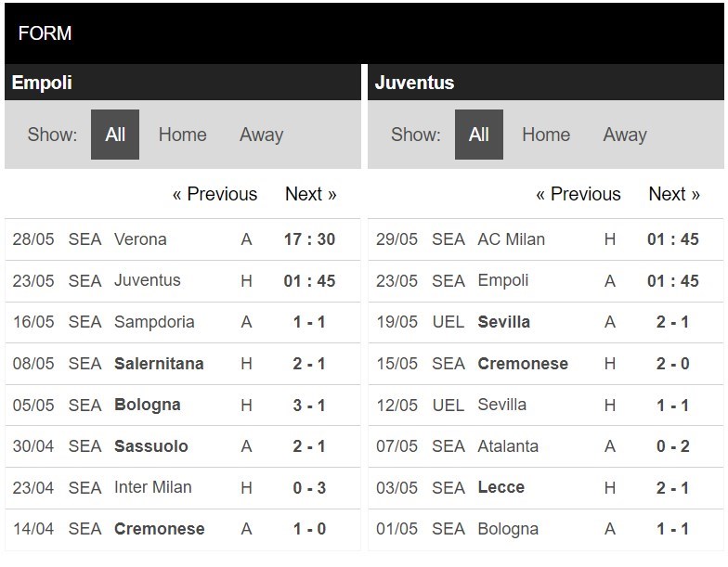The height and width of the screenshot is (567, 728).
Task: Open Empoli's Salernitana 2 - 1 result
Action: pos(182,364)
